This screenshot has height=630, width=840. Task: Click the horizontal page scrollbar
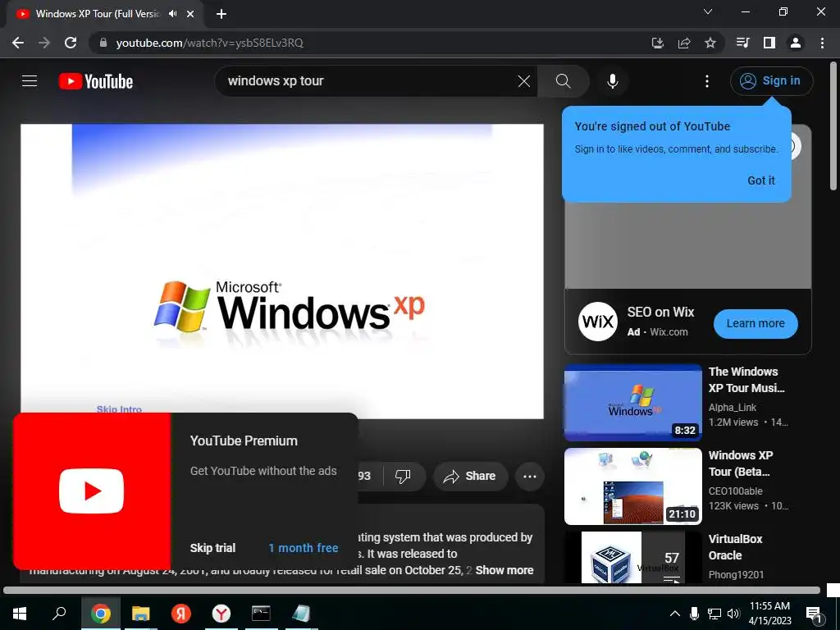[x=412, y=591]
